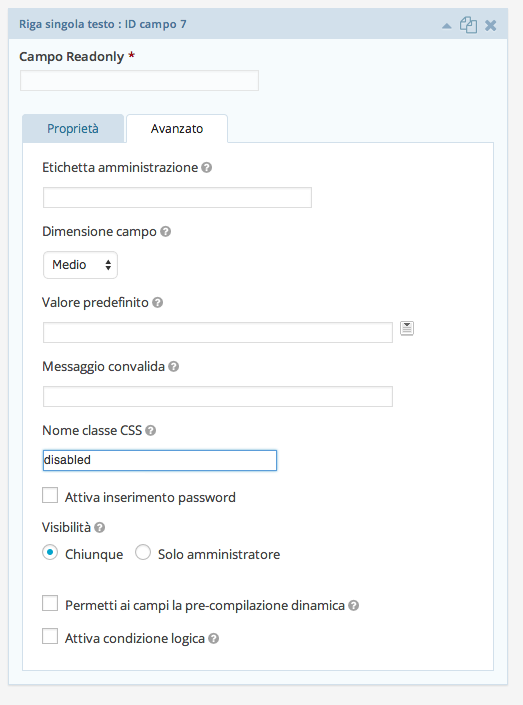Screen dimensions: 523x705
Task: Enable Attiva condizione logica checkbox
Action: click(50, 637)
